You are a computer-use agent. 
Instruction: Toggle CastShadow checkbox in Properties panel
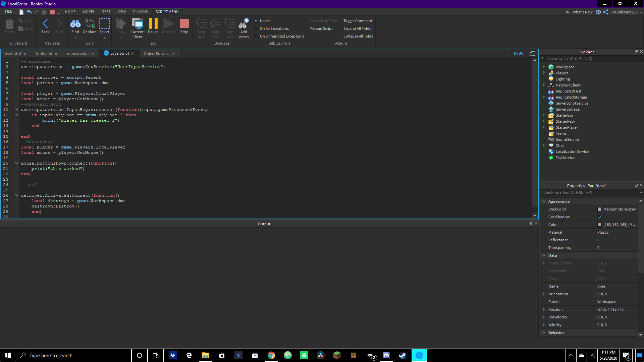pyautogui.click(x=599, y=217)
